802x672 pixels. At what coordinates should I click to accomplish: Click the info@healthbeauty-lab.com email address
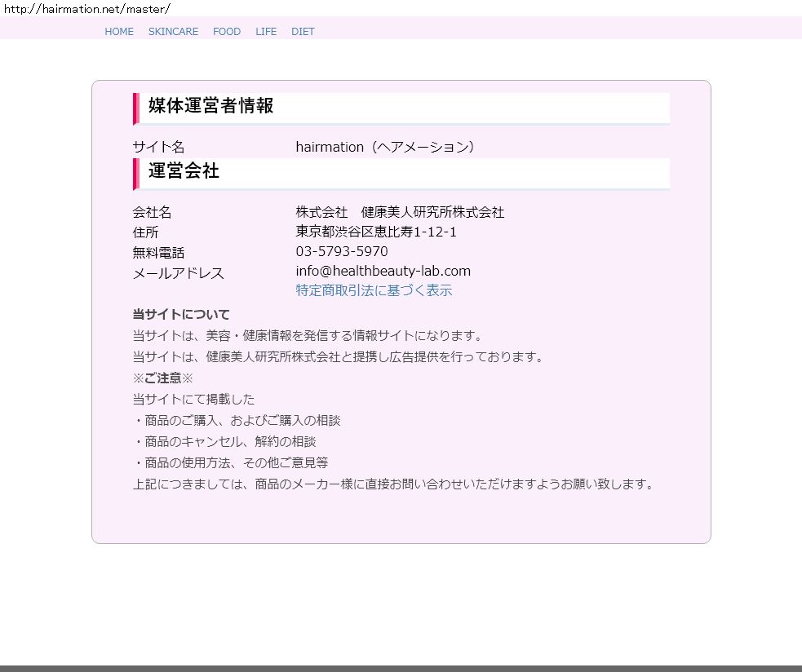tap(383, 272)
